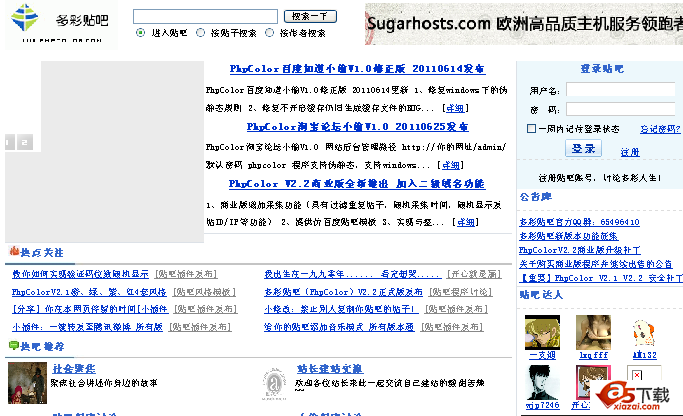Image resolution: width=683 pixels, height=416 pixels.
Task: Click the wjp7246 username link
Action: (542, 406)
